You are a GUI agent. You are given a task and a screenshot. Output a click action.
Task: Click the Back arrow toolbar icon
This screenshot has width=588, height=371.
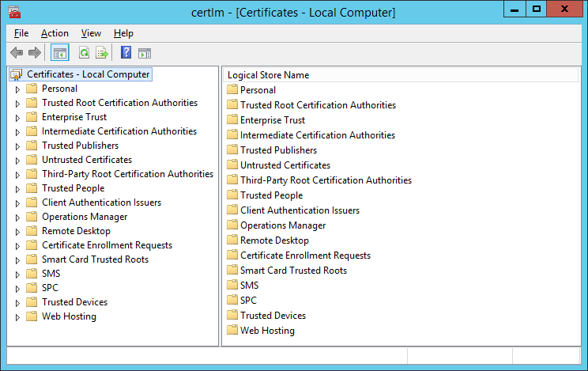tap(17, 53)
